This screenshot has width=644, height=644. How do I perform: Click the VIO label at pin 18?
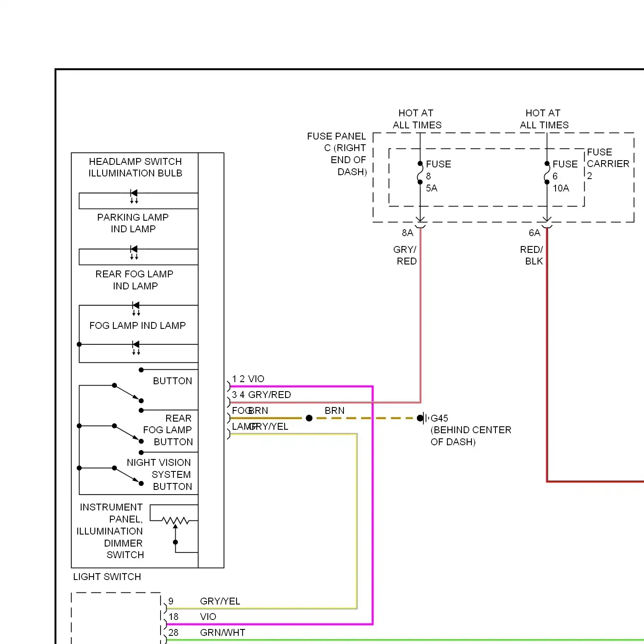tap(208, 617)
